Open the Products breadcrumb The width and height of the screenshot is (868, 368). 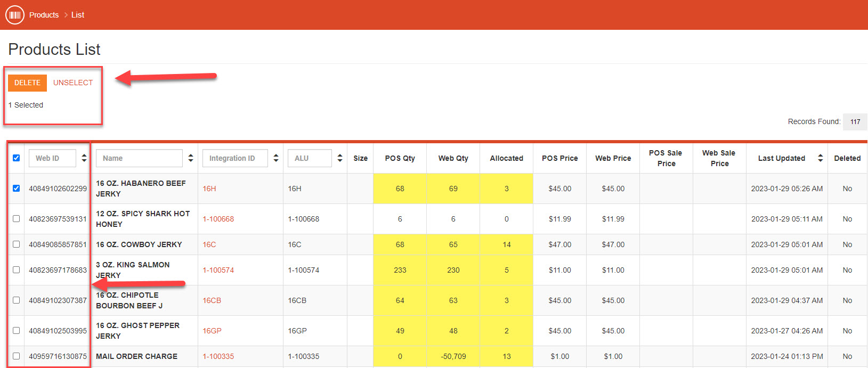(44, 15)
